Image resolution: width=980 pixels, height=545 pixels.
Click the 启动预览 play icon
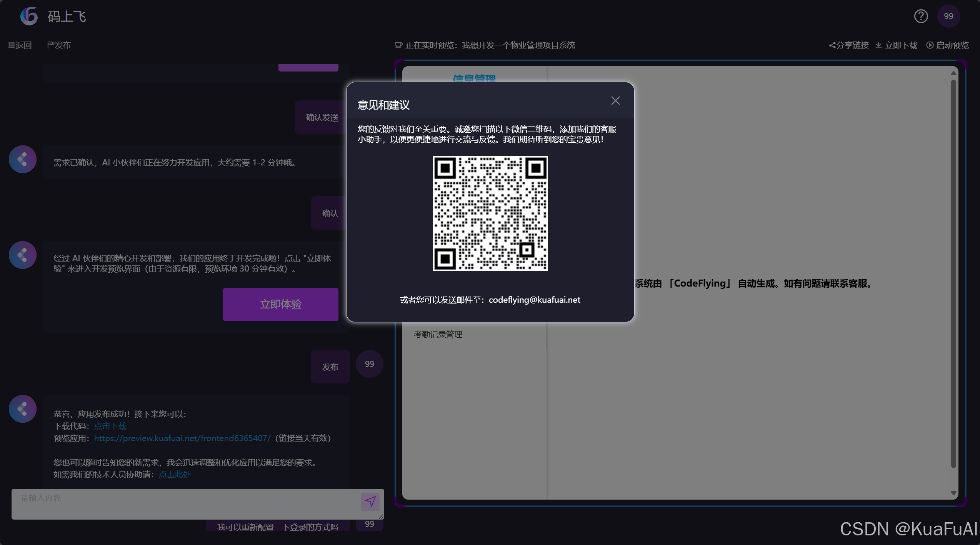click(x=931, y=45)
